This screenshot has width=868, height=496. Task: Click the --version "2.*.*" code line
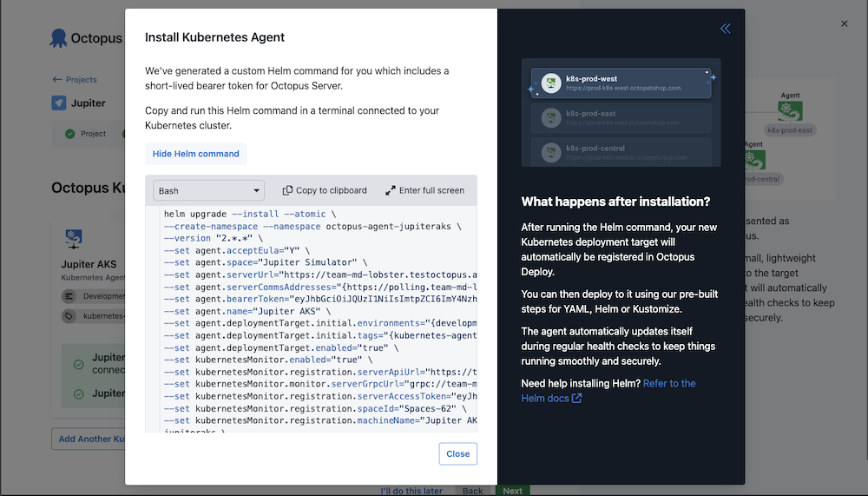point(214,238)
